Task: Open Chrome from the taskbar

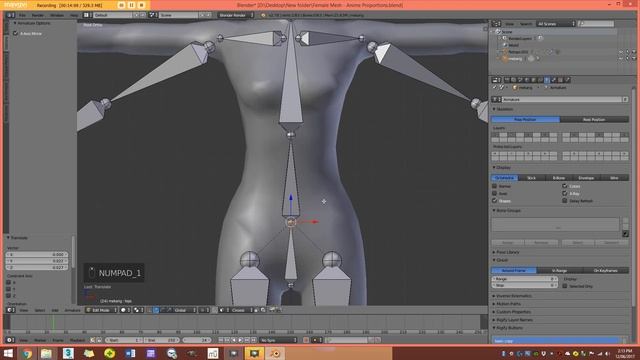Action: point(27,353)
